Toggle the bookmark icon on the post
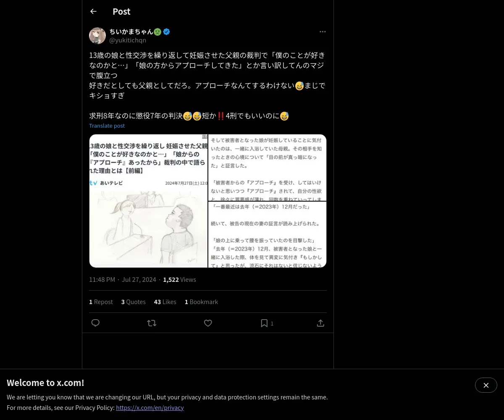 (264, 323)
